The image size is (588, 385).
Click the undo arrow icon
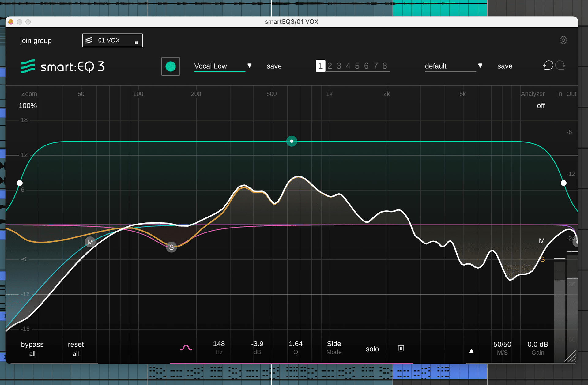548,65
